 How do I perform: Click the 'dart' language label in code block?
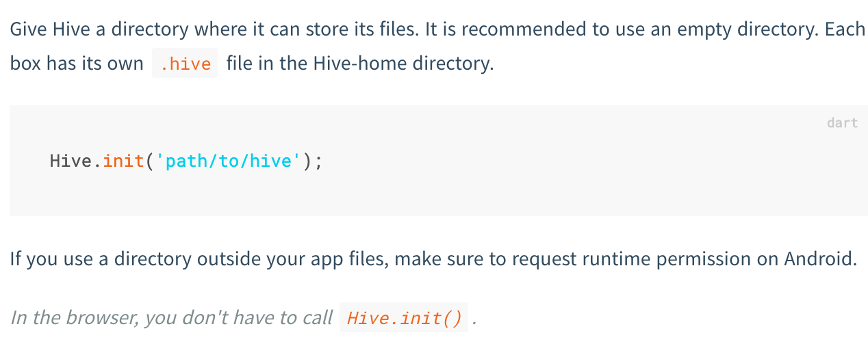[842, 123]
